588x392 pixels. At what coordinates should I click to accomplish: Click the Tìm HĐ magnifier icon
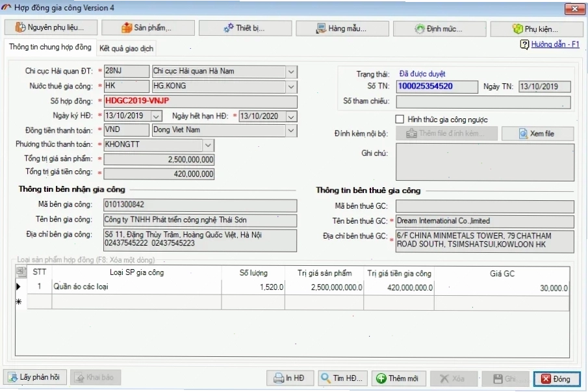click(326, 378)
